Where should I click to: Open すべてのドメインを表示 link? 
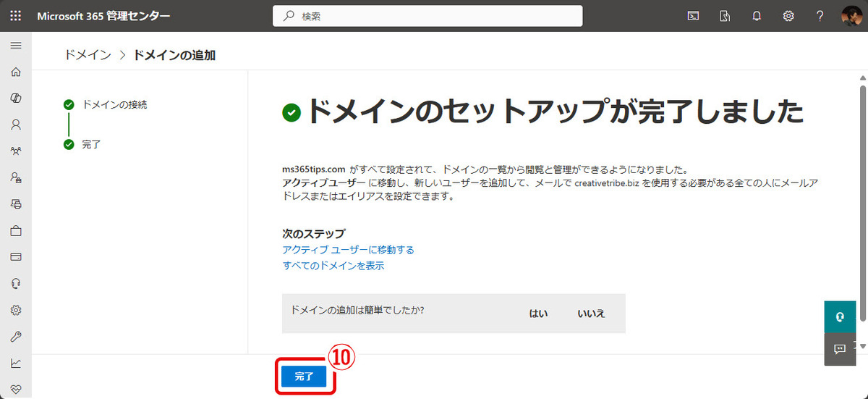(x=333, y=266)
